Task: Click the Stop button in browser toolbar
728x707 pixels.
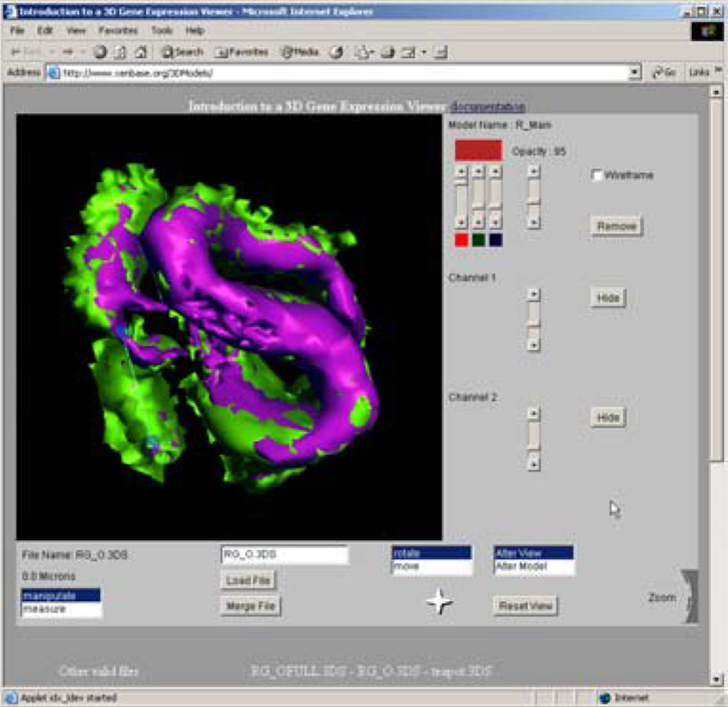Action: click(100, 52)
